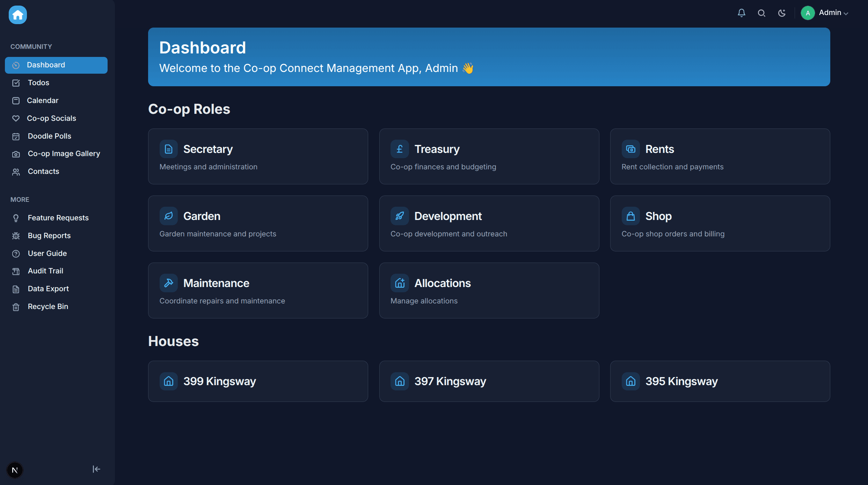This screenshot has width=868, height=485.
Task: Collapse the sidebar with the arrow control
Action: coord(96,469)
